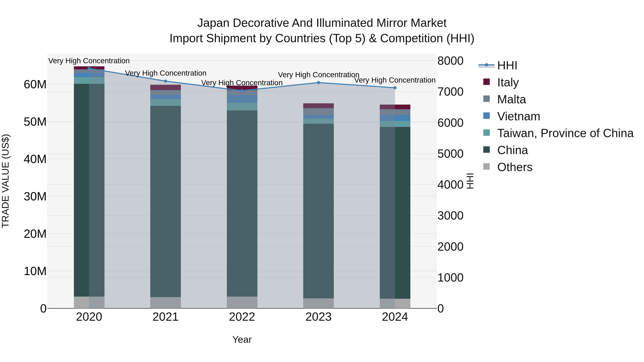The width and height of the screenshot is (644, 362).
Task: Click the Very High Concentration label above 2024
Action: 395,80
